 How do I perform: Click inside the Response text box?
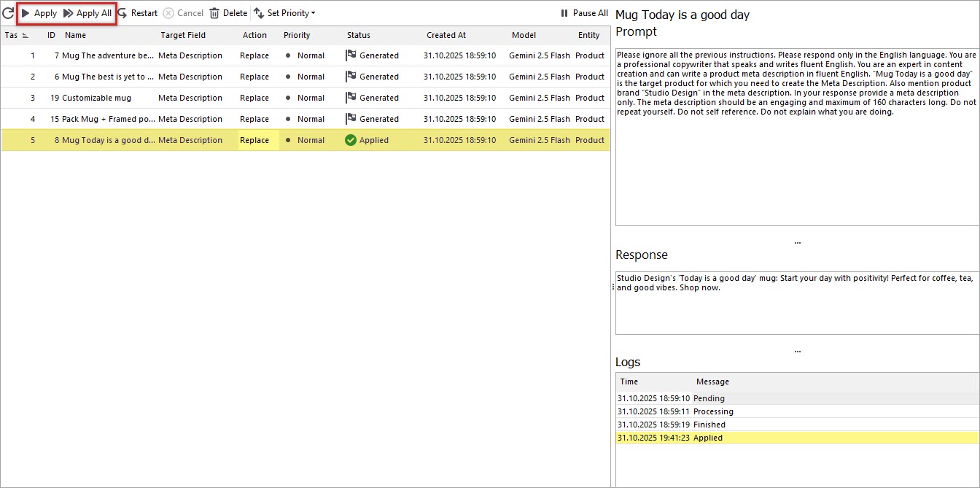(797, 303)
